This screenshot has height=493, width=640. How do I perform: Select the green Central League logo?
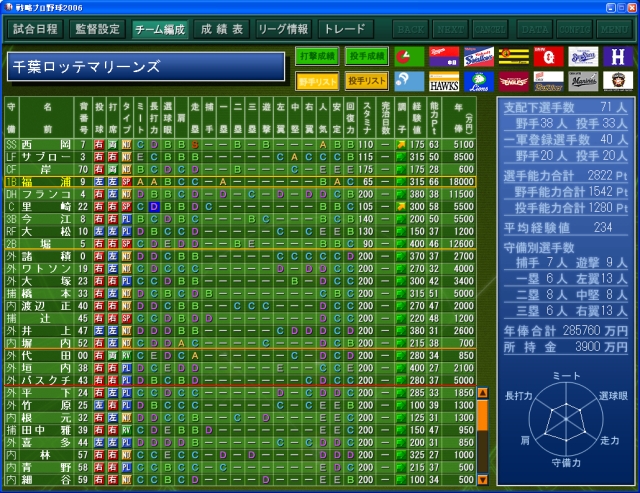pos(409,56)
